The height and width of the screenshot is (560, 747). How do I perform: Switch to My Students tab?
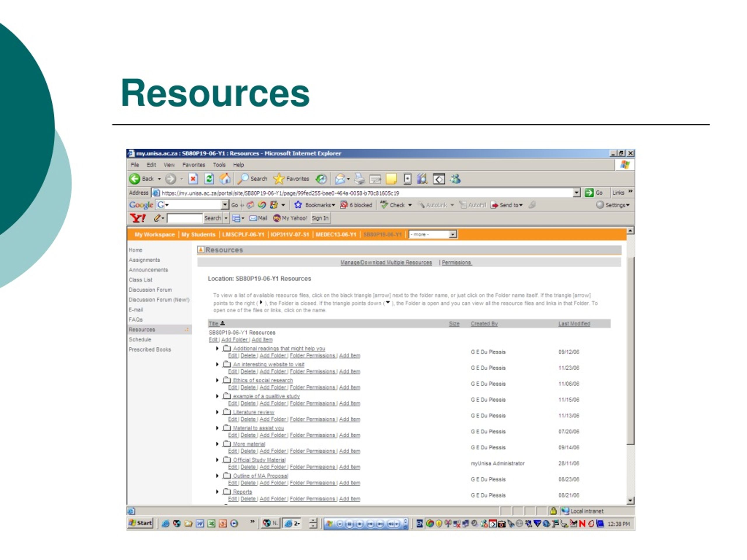tap(198, 234)
